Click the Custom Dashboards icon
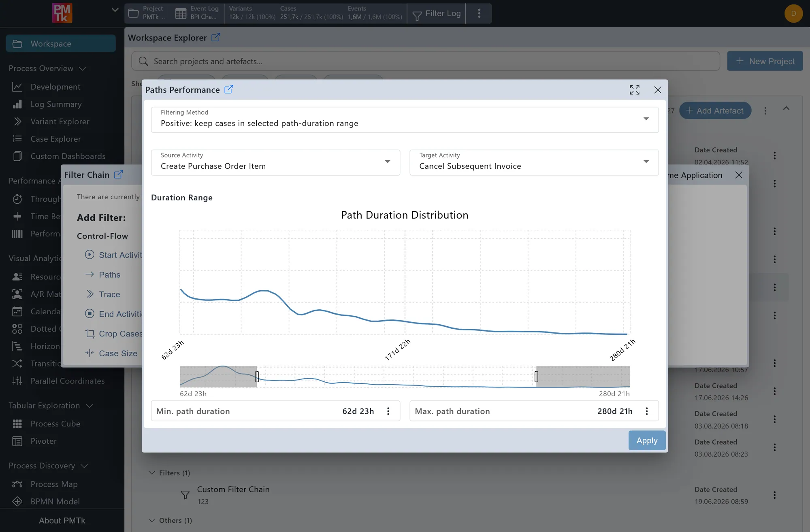The image size is (810, 532). pos(17,156)
